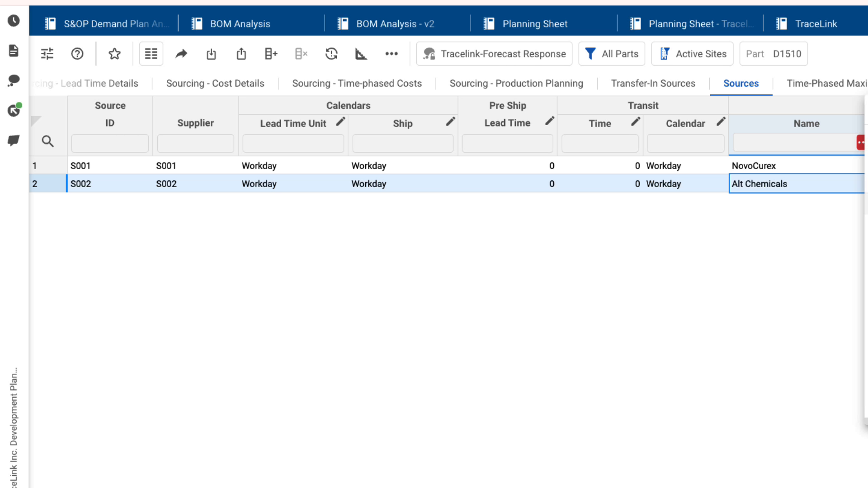
Task: Click the Transfer-In Sources worksheet link
Action: pos(653,83)
